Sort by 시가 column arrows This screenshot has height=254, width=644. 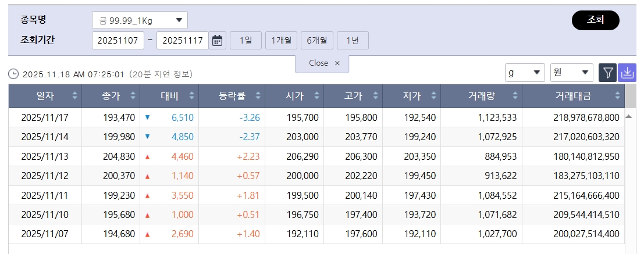coord(316,96)
